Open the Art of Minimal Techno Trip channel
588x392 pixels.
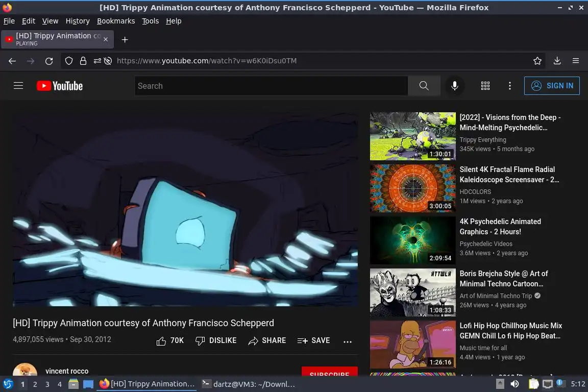(x=496, y=296)
